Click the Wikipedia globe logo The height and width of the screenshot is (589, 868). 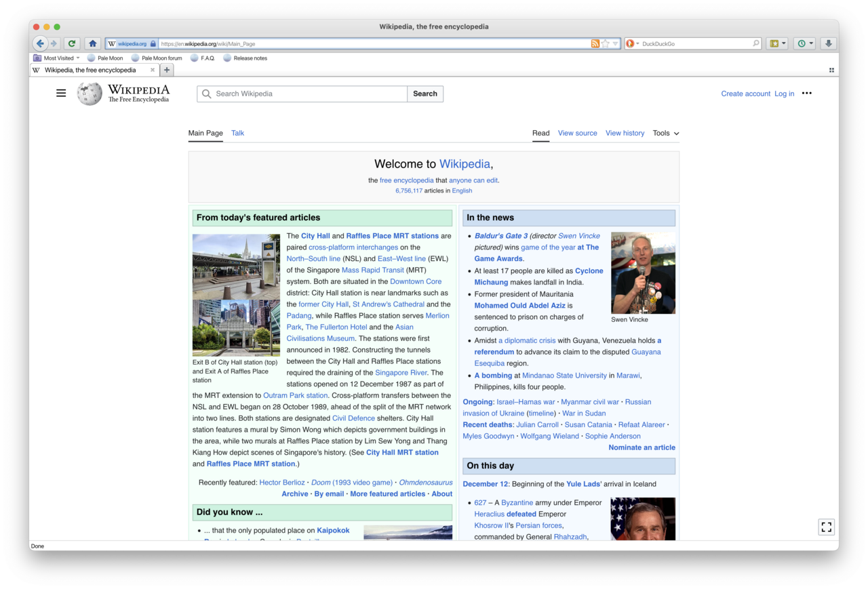pyautogui.click(x=90, y=94)
